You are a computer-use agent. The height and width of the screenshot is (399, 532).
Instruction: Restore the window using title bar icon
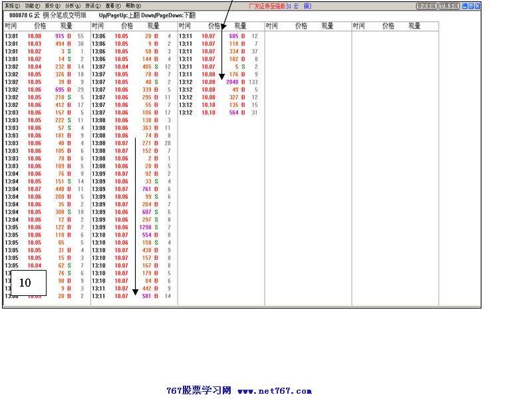[x=470, y=6]
